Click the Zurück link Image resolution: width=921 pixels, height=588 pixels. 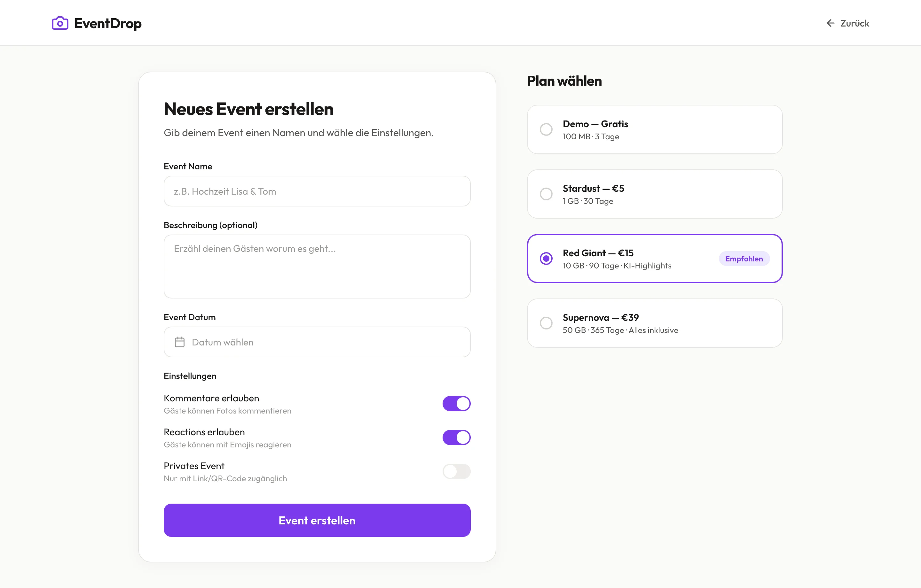[854, 23]
